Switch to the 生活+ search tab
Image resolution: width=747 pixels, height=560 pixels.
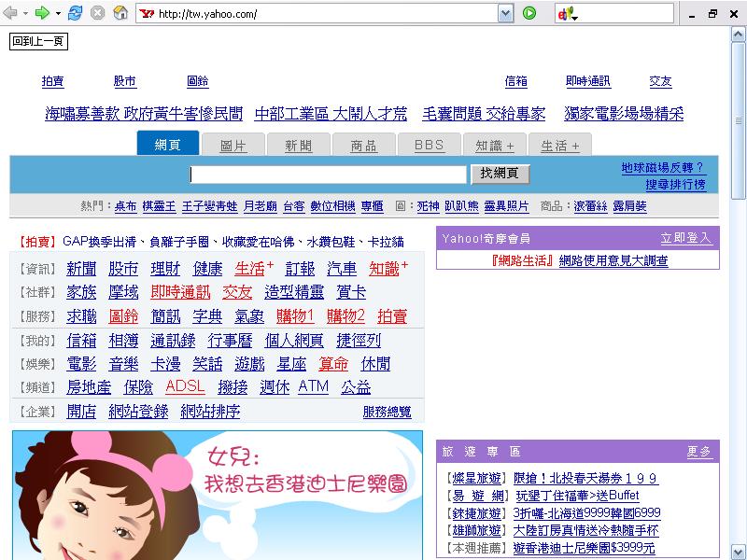click(x=559, y=146)
